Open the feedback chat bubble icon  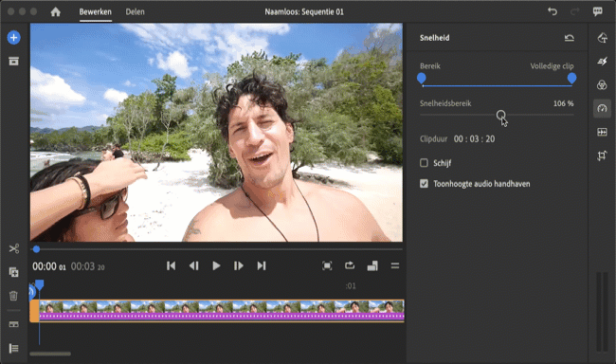[x=598, y=11]
